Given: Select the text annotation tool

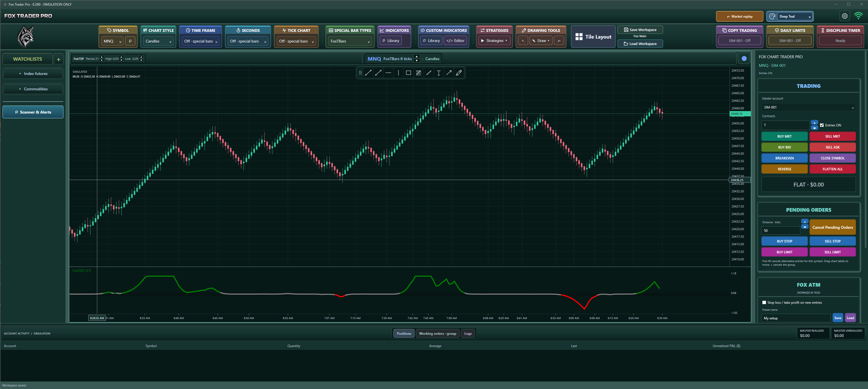Looking at the screenshot, I should tap(439, 73).
